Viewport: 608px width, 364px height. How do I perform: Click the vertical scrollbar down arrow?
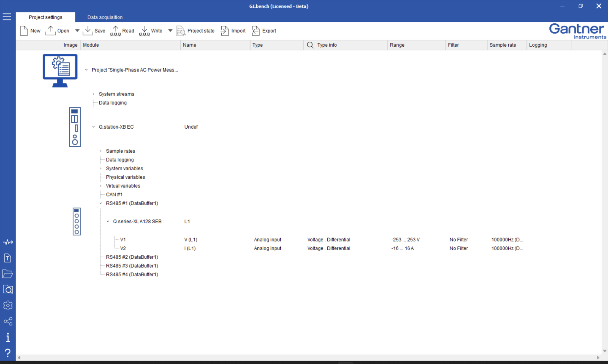(605, 351)
